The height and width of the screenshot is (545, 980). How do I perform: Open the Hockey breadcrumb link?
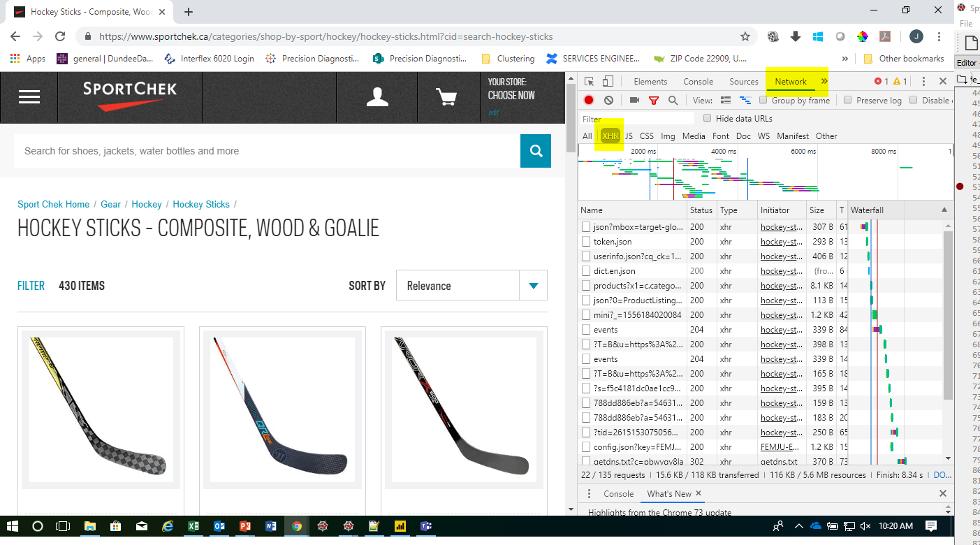point(147,205)
